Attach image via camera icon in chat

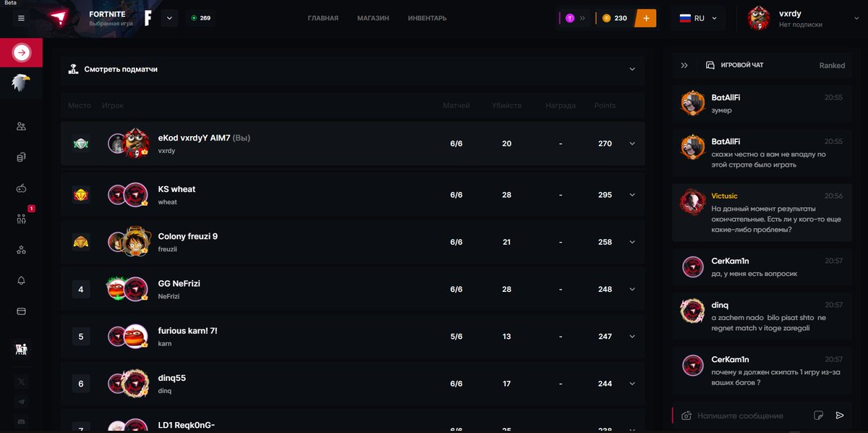point(686,416)
